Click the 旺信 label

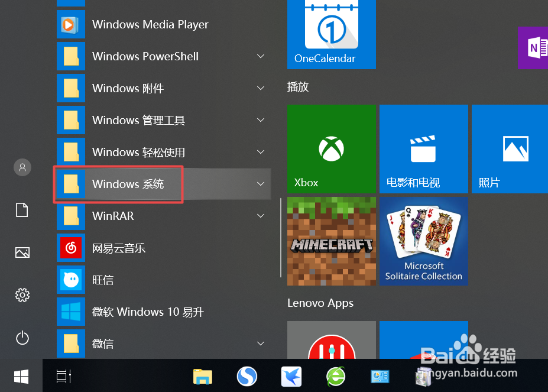103,280
